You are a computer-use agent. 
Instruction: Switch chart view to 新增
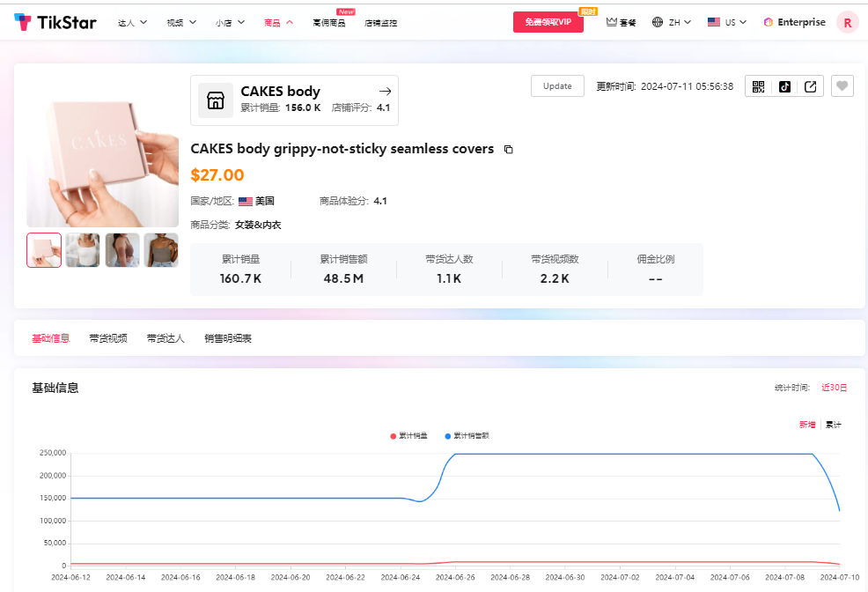coord(806,424)
